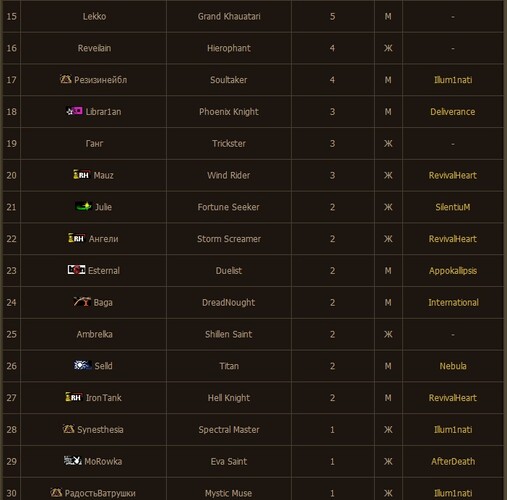Select the Hierophant class cell
The width and height of the screenshot is (507, 500).
(229, 48)
